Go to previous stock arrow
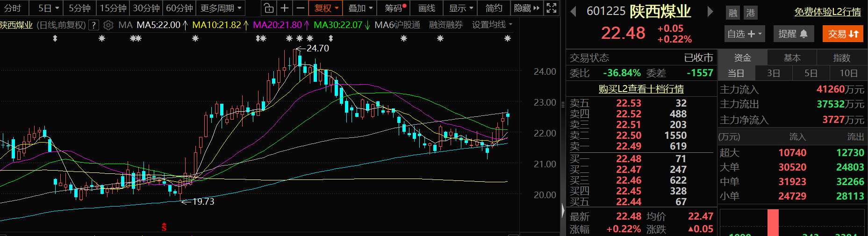This screenshot has height=236, width=868. click(x=574, y=12)
